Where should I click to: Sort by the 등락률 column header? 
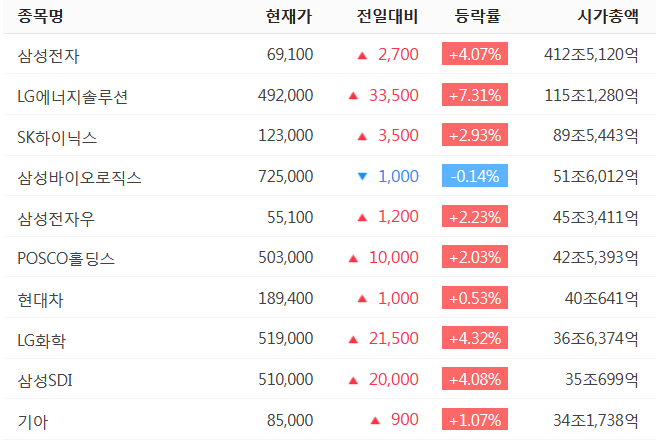[475, 16]
